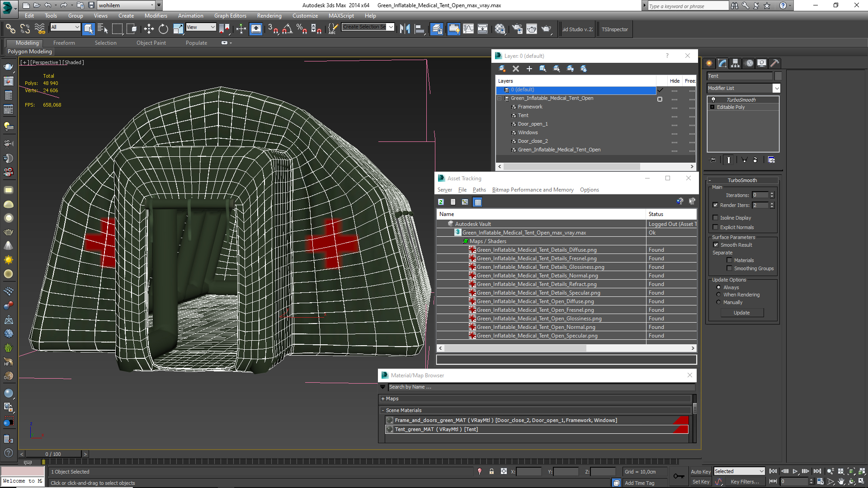Toggle the Percent Snap icon
The width and height of the screenshot is (868, 488).
[302, 29]
